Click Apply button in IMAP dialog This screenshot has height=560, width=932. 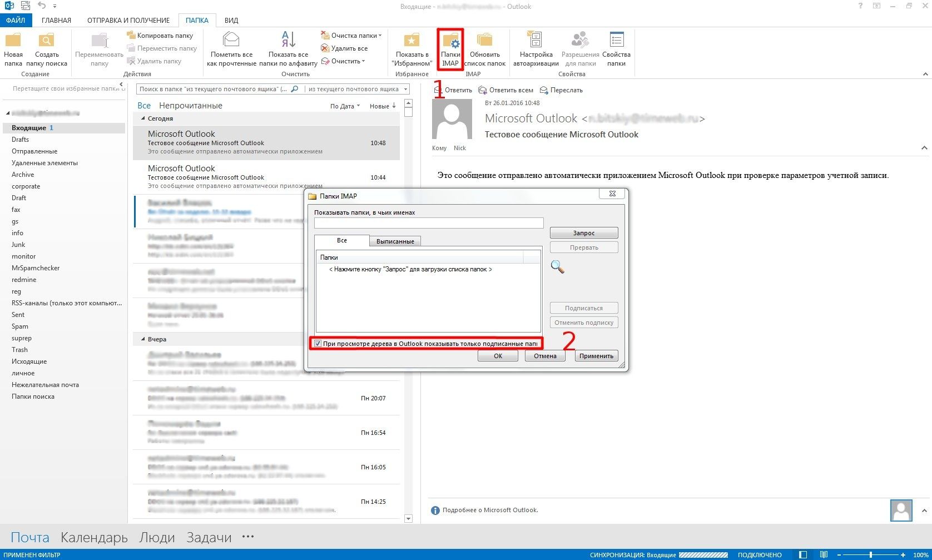point(596,356)
